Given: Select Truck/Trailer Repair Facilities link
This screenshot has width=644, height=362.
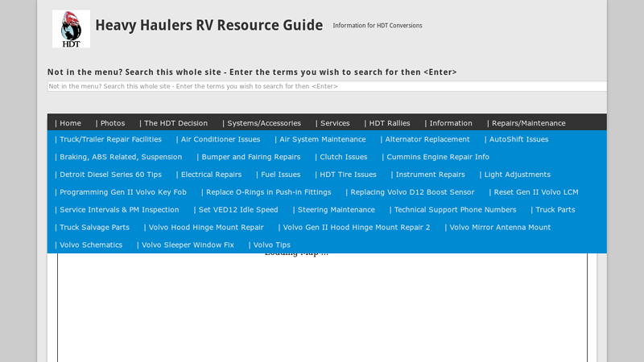Looking at the screenshot, I should [109, 139].
